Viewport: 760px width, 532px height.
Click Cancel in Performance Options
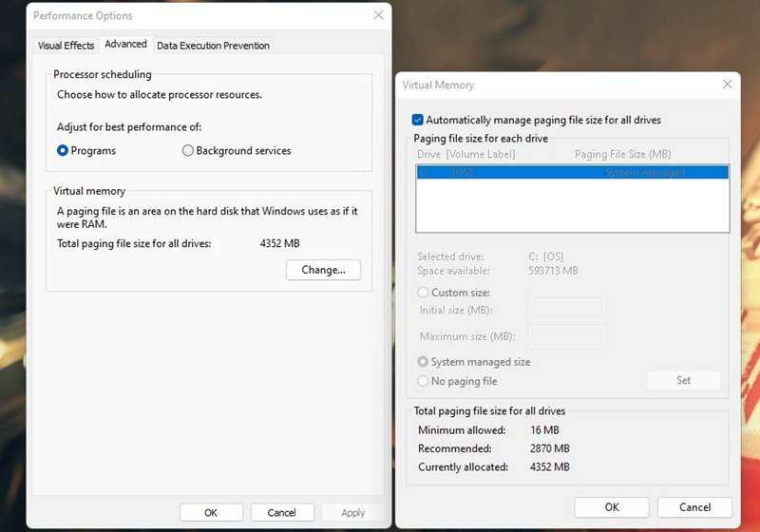(x=281, y=513)
